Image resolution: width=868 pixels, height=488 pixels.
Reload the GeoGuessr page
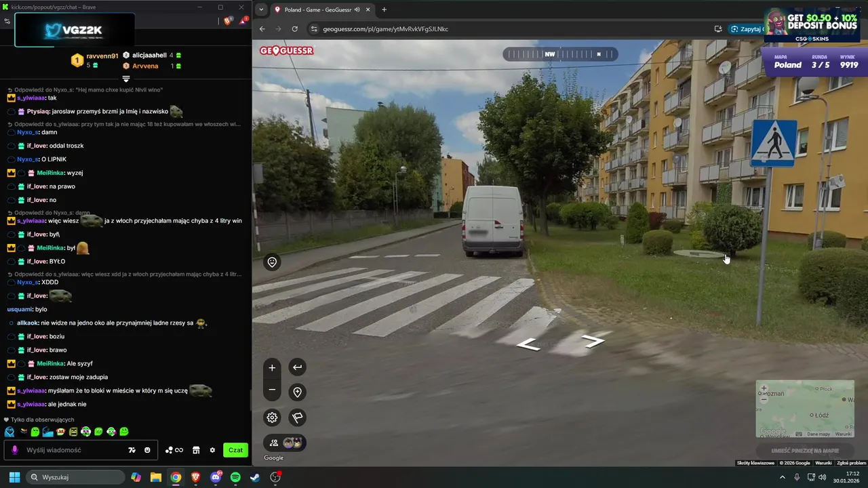click(x=294, y=29)
